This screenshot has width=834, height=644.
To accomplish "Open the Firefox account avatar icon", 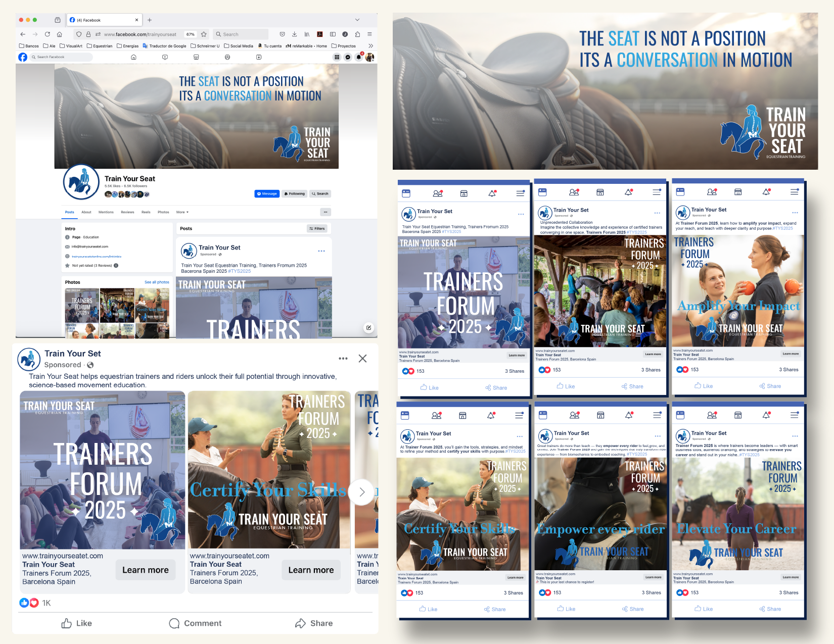I will [345, 34].
